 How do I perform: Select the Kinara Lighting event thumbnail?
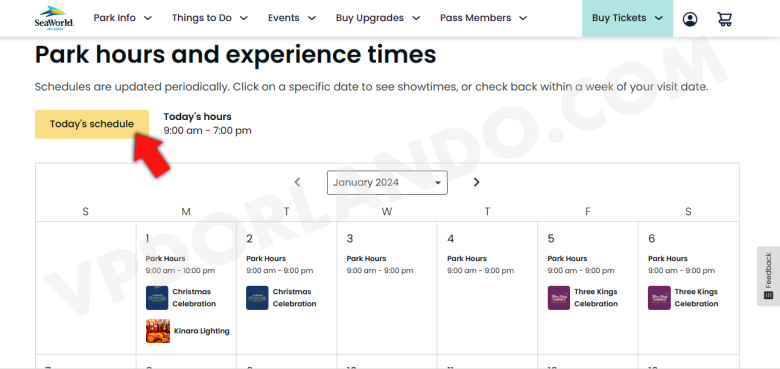[158, 331]
